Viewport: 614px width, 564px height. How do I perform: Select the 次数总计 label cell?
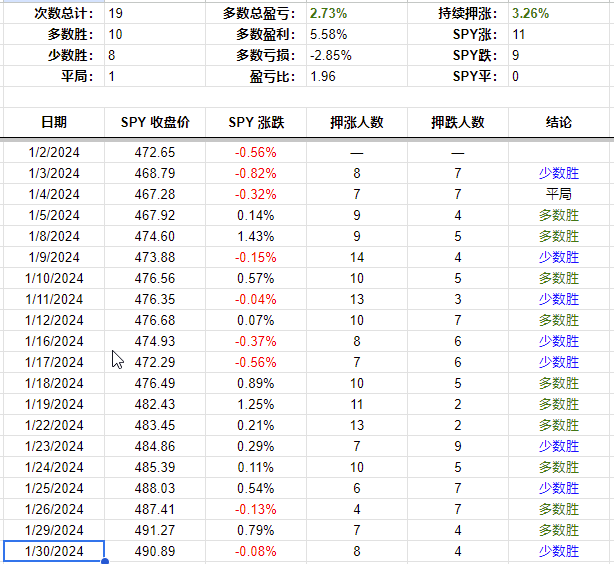click(x=54, y=13)
